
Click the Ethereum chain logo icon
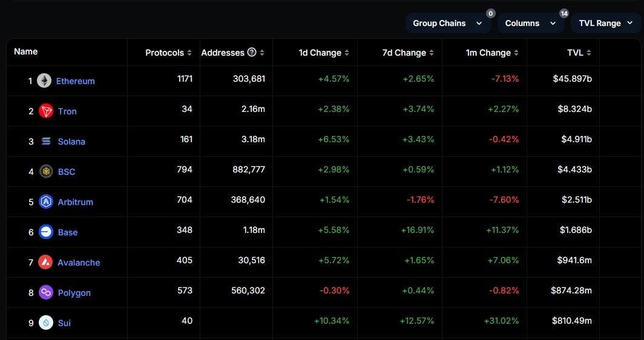pyautogui.click(x=44, y=80)
